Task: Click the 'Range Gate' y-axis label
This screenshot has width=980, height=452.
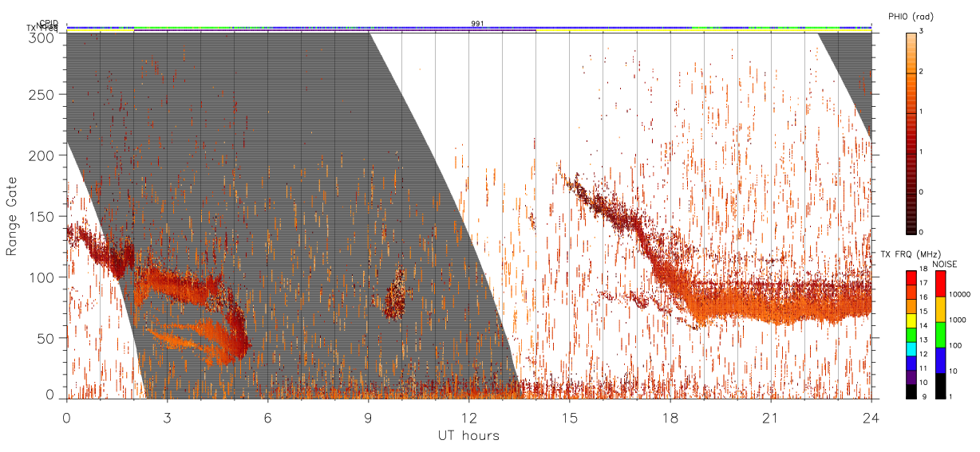Action: (x=12, y=216)
